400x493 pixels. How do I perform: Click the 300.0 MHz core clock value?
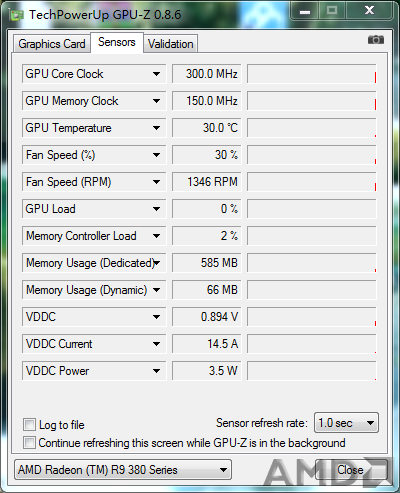point(206,74)
